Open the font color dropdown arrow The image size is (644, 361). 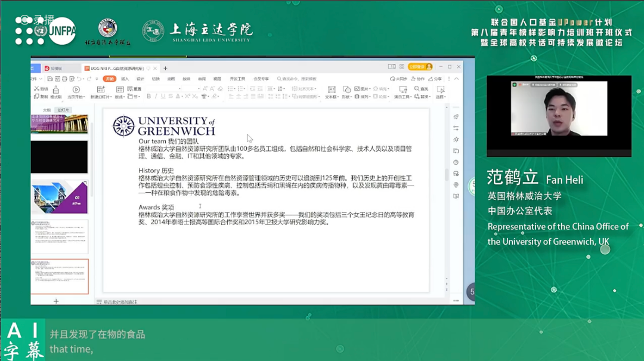point(181,97)
